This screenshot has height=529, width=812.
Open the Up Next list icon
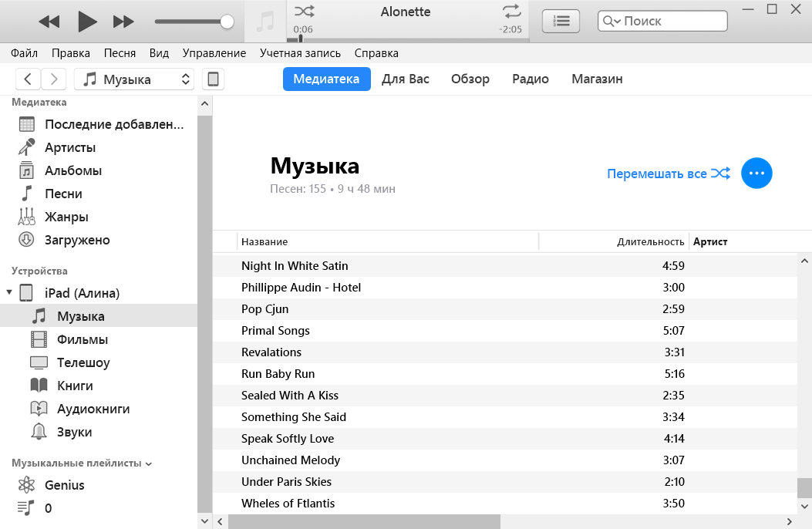pos(561,22)
